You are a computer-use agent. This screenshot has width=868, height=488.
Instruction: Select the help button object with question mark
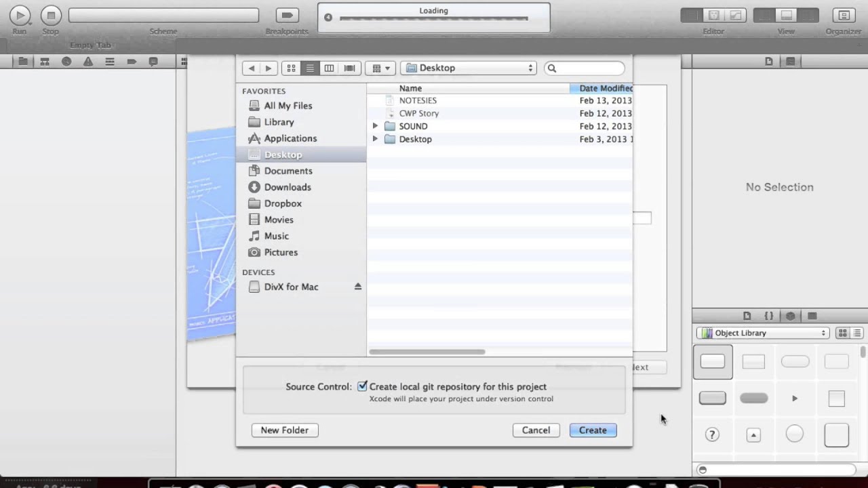(x=712, y=434)
